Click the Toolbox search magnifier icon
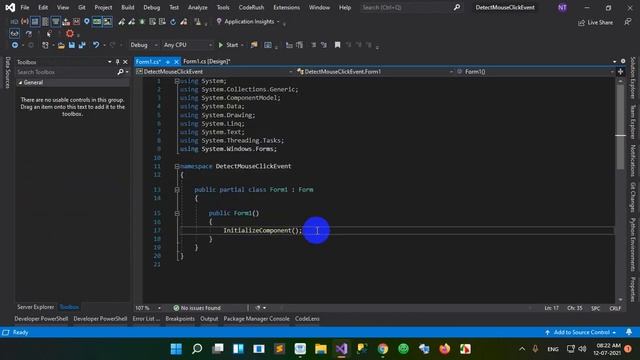The image size is (640, 360). (120, 72)
